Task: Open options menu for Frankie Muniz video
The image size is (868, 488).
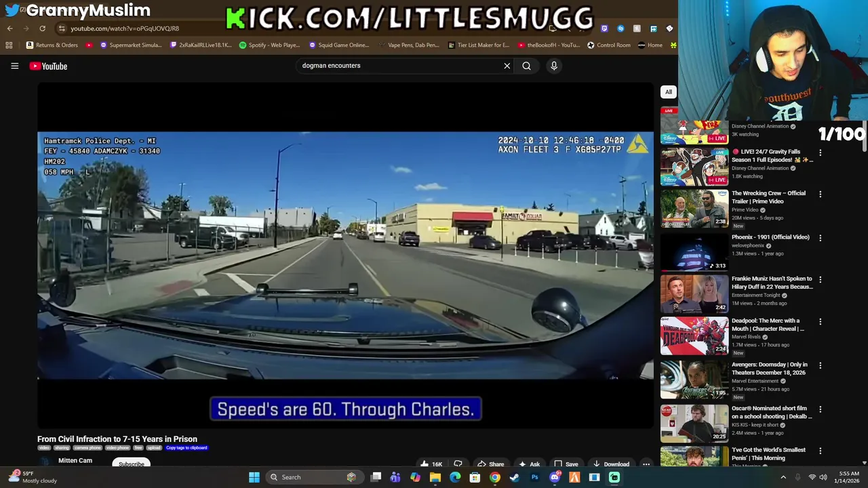Action: (820, 279)
